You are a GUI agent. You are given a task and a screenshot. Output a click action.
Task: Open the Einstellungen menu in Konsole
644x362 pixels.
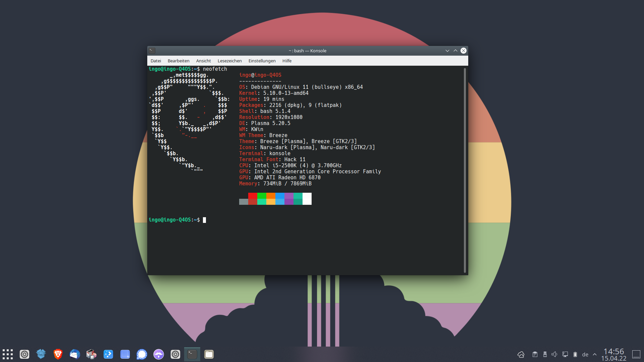click(262, 61)
